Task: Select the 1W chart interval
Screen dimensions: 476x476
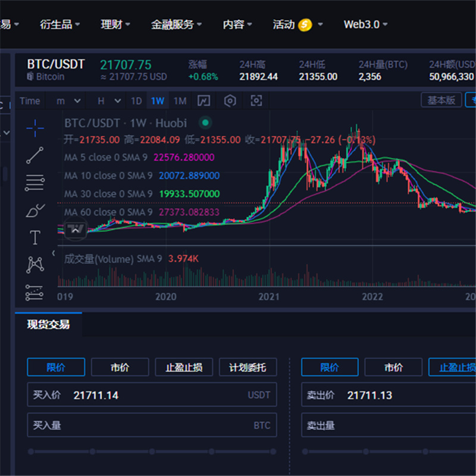Action: click(158, 101)
